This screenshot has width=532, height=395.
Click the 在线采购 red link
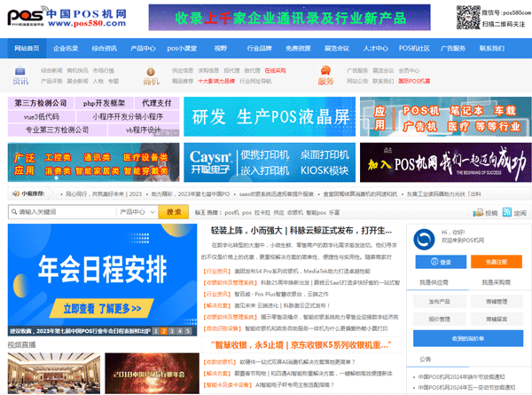(x=275, y=71)
